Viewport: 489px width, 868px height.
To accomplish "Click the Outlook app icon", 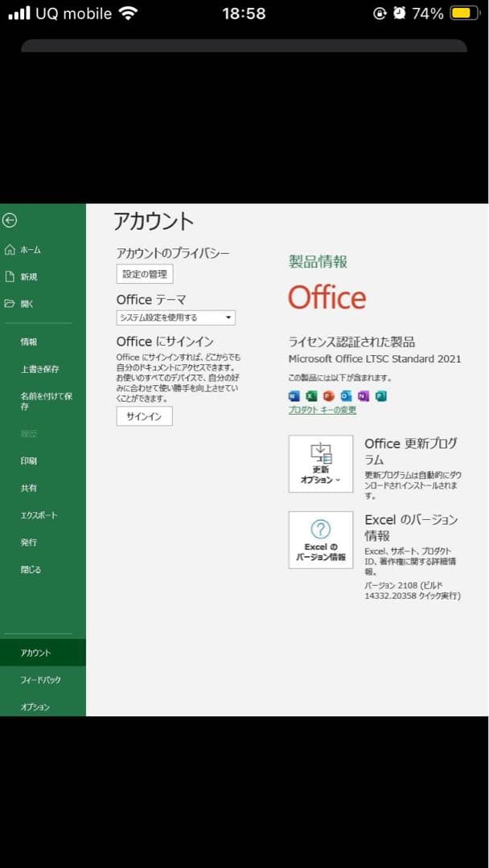I will (x=346, y=395).
